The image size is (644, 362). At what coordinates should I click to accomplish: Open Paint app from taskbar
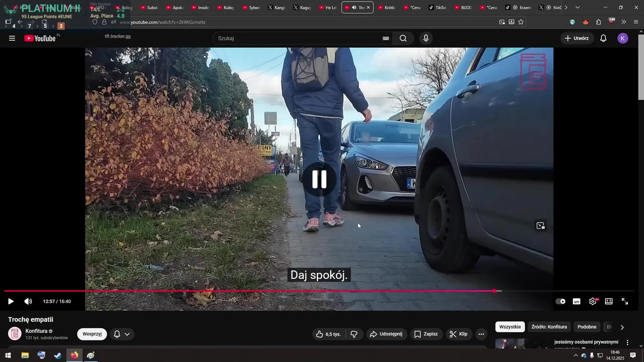(x=91, y=355)
